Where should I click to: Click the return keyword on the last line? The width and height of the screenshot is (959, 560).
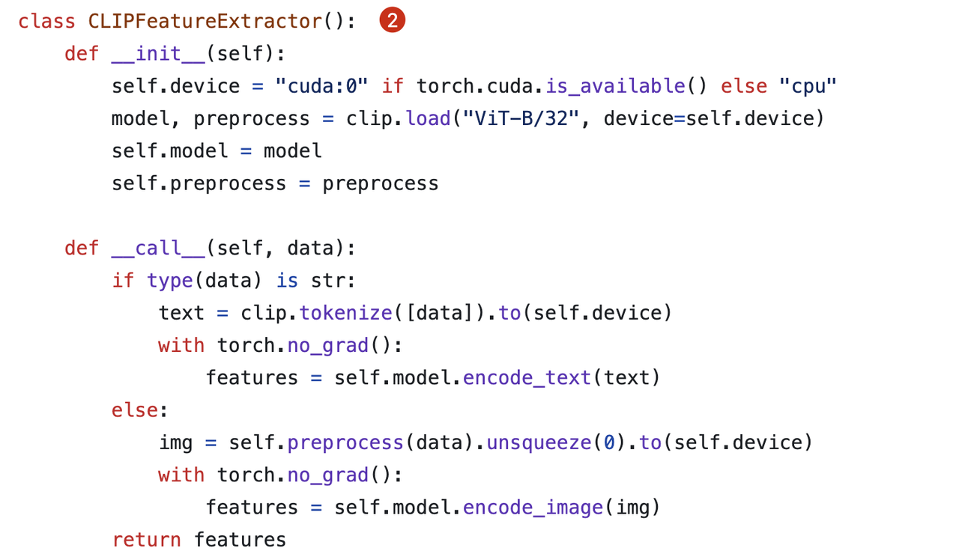coord(147,540)
